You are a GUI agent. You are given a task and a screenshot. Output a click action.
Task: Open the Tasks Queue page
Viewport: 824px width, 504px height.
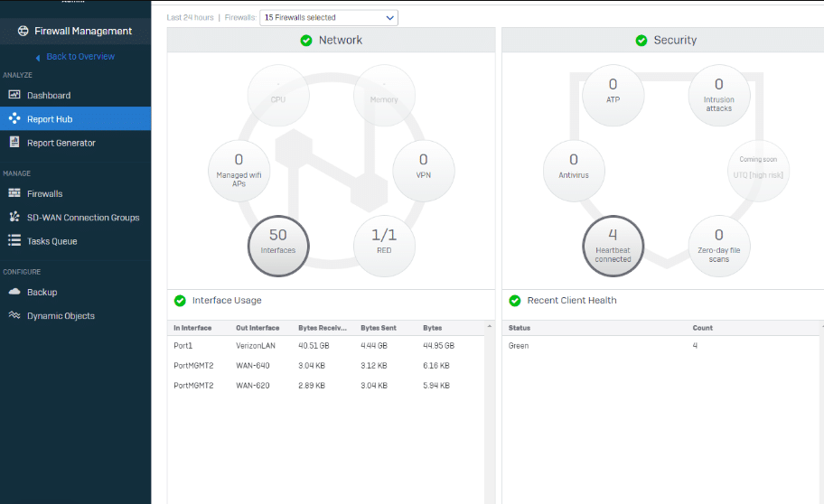coord(76,241)
